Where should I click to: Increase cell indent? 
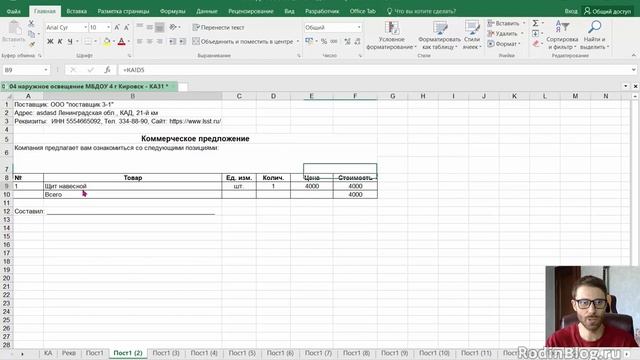coord(182,41)
